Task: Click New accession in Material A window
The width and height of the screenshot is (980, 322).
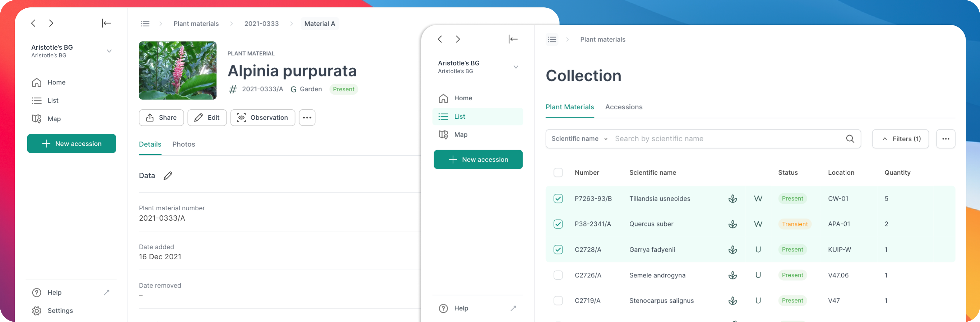Action: (x=72, y=144)
